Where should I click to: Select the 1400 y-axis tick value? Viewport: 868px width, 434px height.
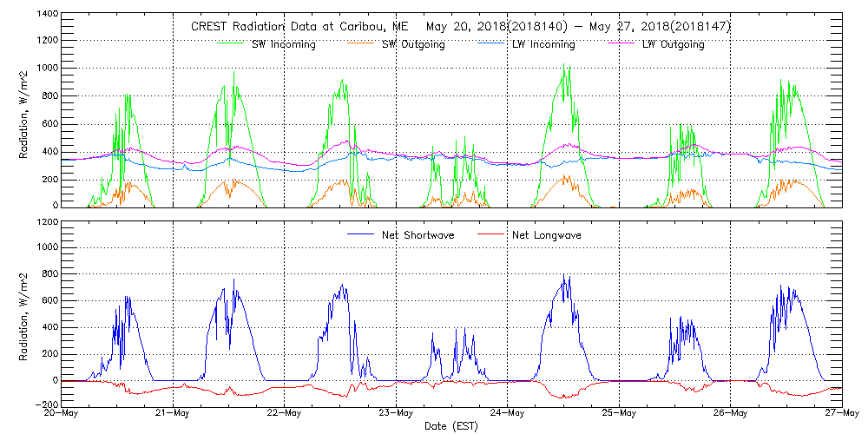[45, 16]
